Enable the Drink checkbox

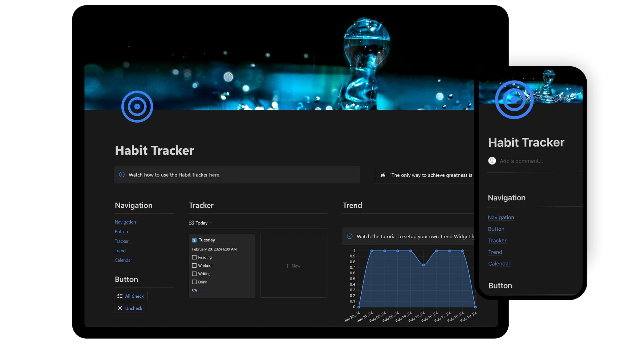click(x=194, y=282)
